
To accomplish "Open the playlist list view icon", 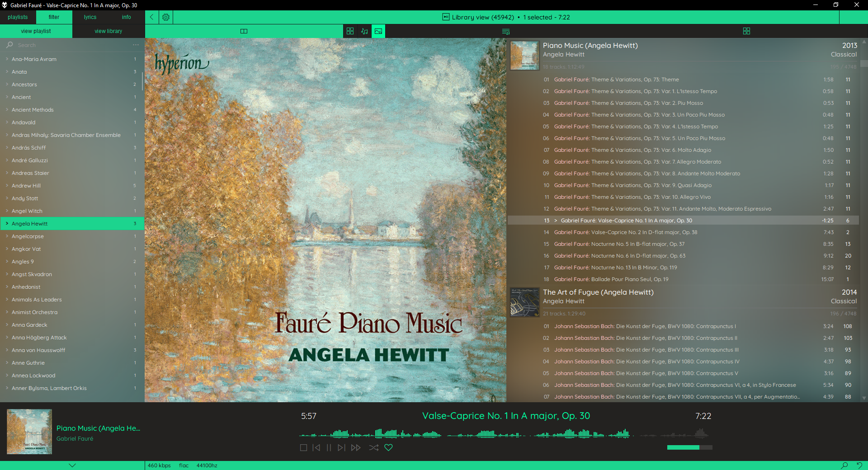I will [506, 31].
